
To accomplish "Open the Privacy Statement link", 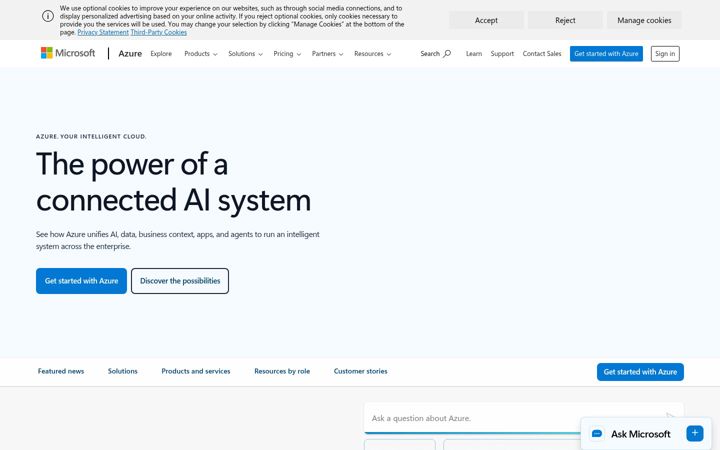I will 103,33.
